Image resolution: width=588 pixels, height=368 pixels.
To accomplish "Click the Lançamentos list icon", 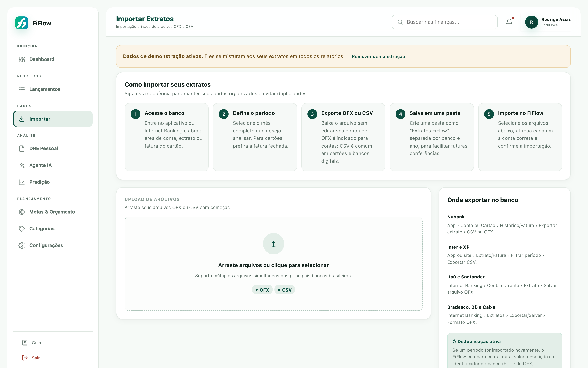I will 22,89.
